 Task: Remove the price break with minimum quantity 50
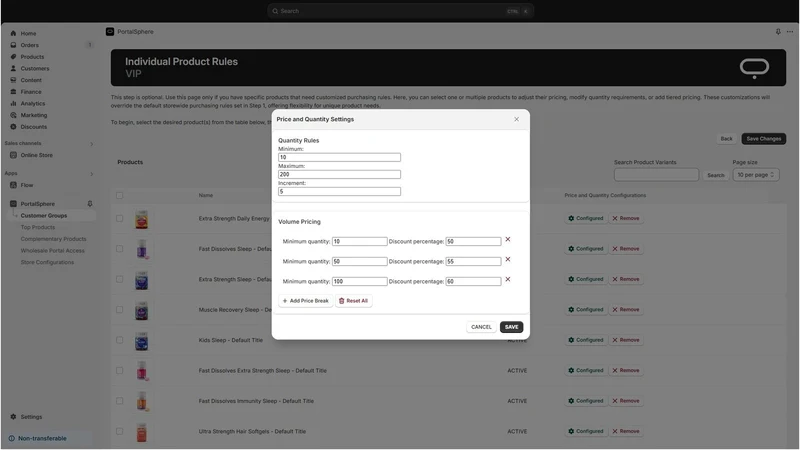click(x=508, y=259)
